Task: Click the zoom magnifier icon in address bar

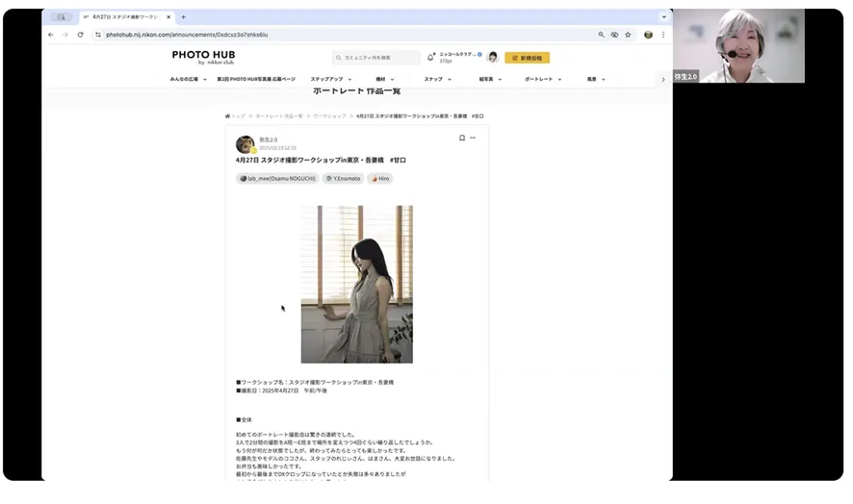Action: (601, 35)
